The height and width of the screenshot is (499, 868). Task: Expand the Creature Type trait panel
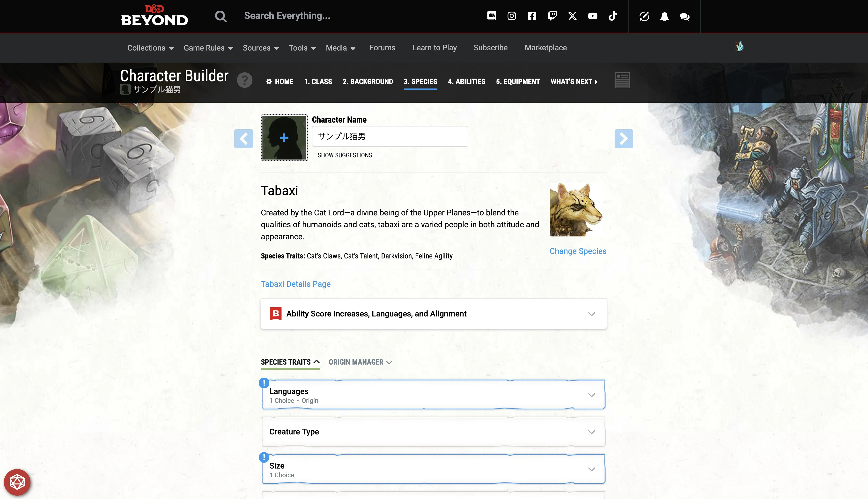click(434, 432)
